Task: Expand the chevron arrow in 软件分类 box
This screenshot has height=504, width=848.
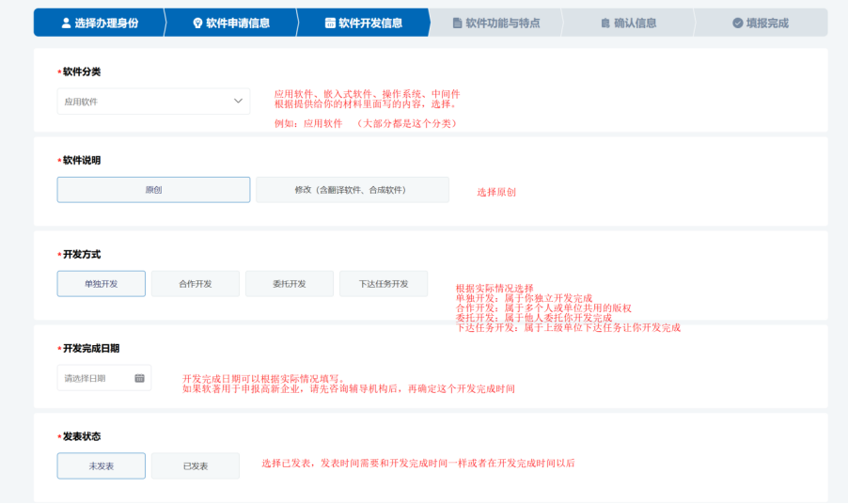Action: [x=238, y=102]
